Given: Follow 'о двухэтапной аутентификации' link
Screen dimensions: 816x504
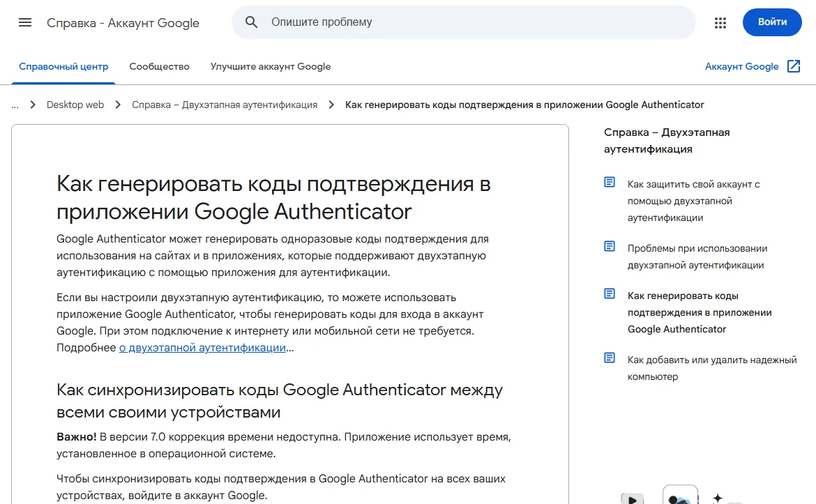Looking at the screenshot, I should [202, 347].
